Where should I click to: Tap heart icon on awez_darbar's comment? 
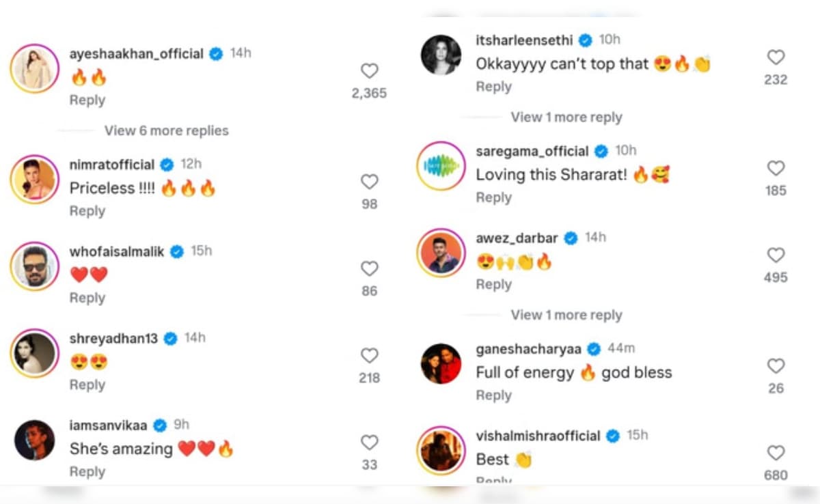[x=776, y=255]
